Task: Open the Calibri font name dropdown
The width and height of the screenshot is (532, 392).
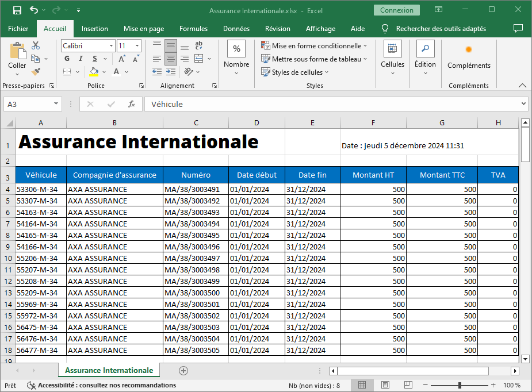Action: click(111, 45)
